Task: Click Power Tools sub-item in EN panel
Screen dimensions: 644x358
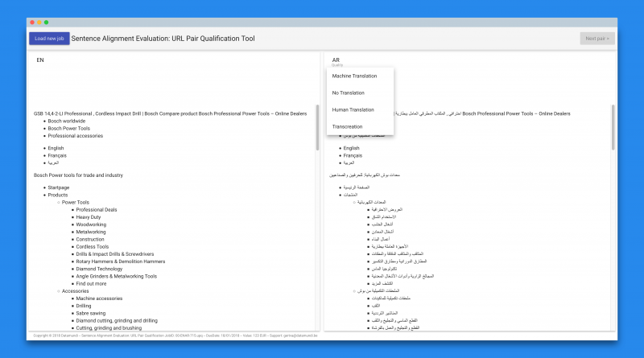Action: pos(76,202)
